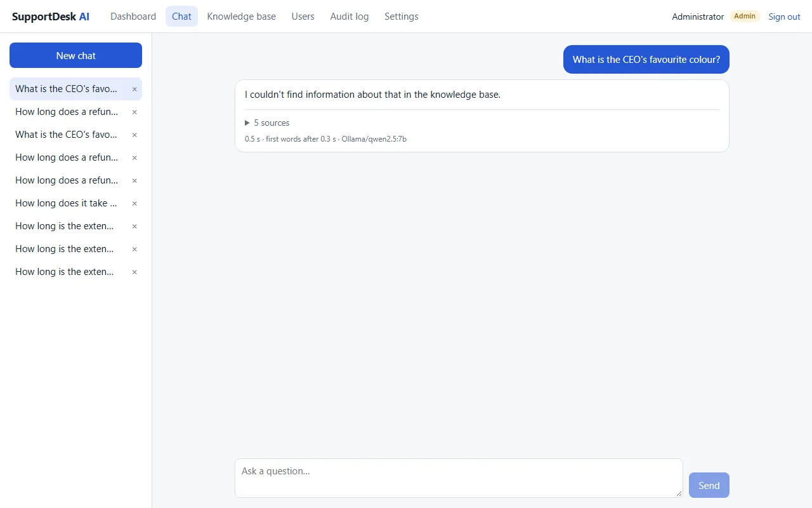The image size is (812, 508).
Task: Switch to the Chat tab
Action: 181,17
